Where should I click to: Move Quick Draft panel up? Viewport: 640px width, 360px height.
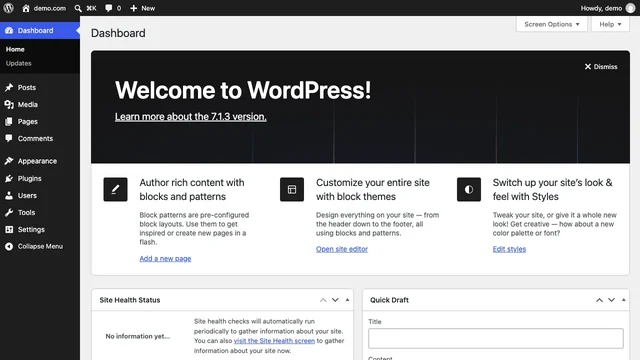(599, 300)
